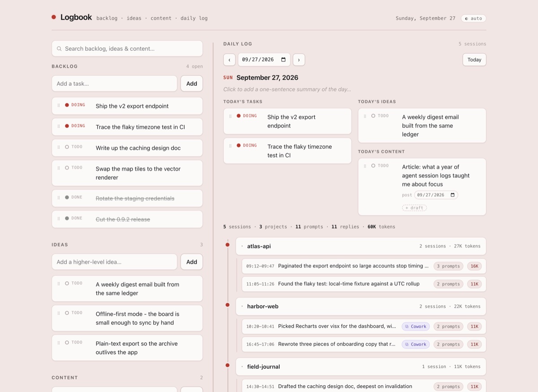
Task: Click the September 27, 2026 day heading
Action: click(267, 78)
